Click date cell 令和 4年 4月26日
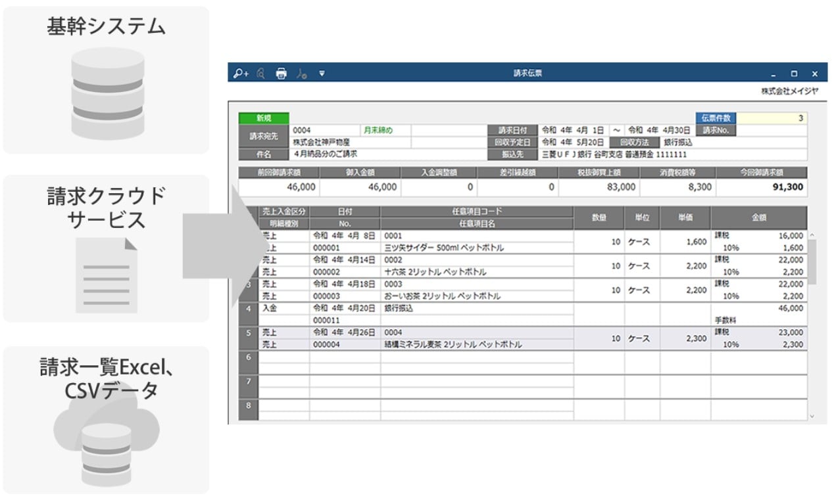The width and height of the screenshot is (836, 504). [345, 332]
